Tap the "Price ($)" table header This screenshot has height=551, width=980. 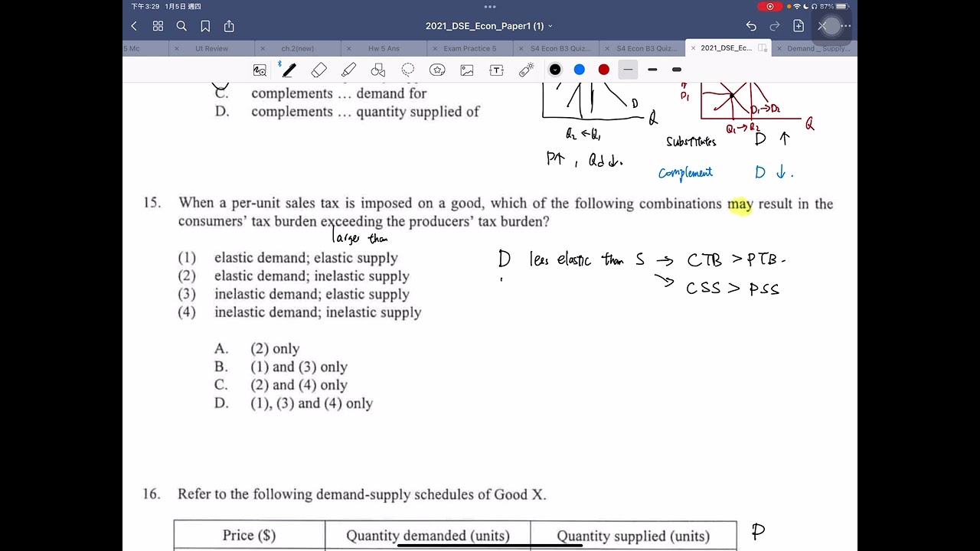[249, 536]
